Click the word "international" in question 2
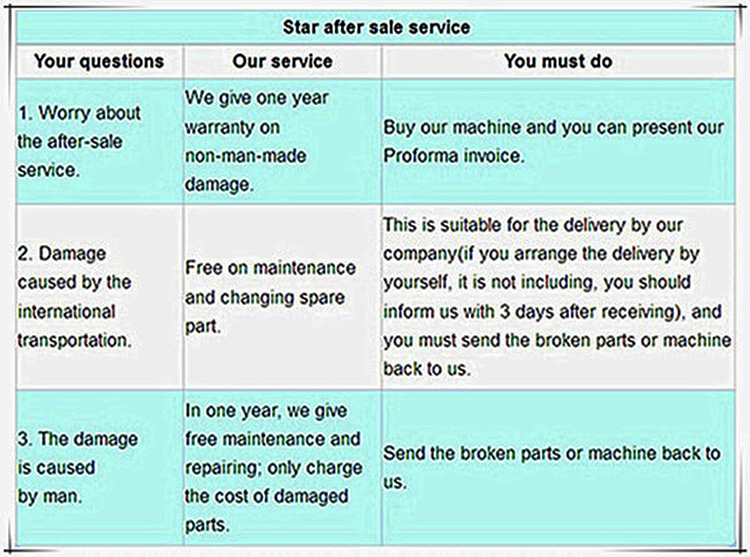Image resolution: width=750 pixels, height=557 pixels. click(x=66, y=311)
